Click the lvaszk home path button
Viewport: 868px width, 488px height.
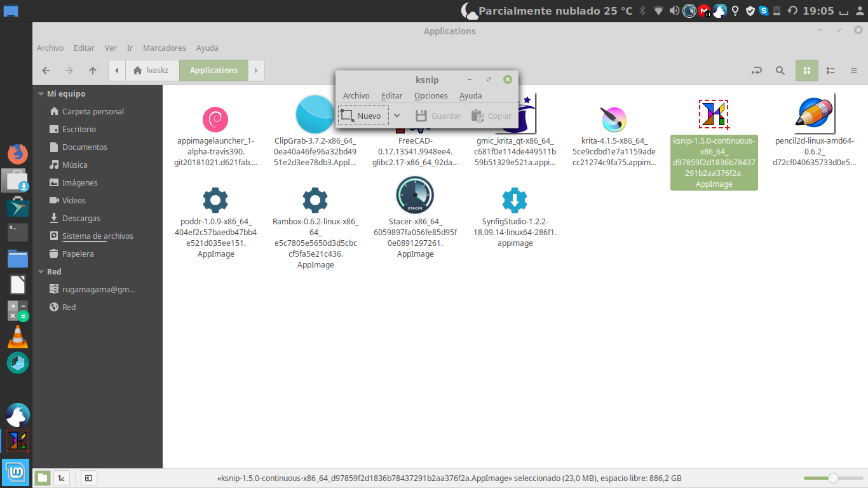[152, 71]
